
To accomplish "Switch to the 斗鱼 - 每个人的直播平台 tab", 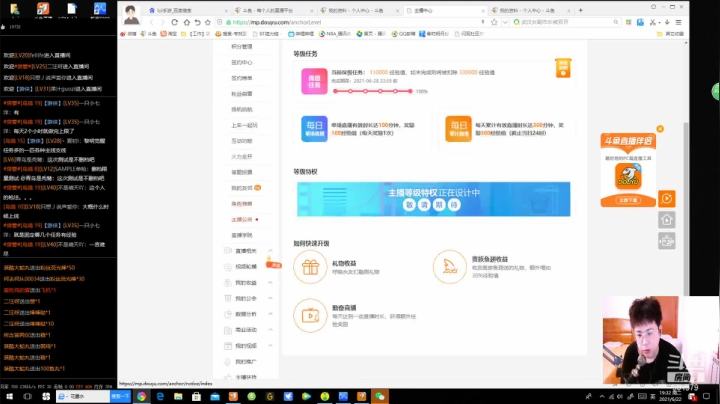I will click(x=274, y=10).
